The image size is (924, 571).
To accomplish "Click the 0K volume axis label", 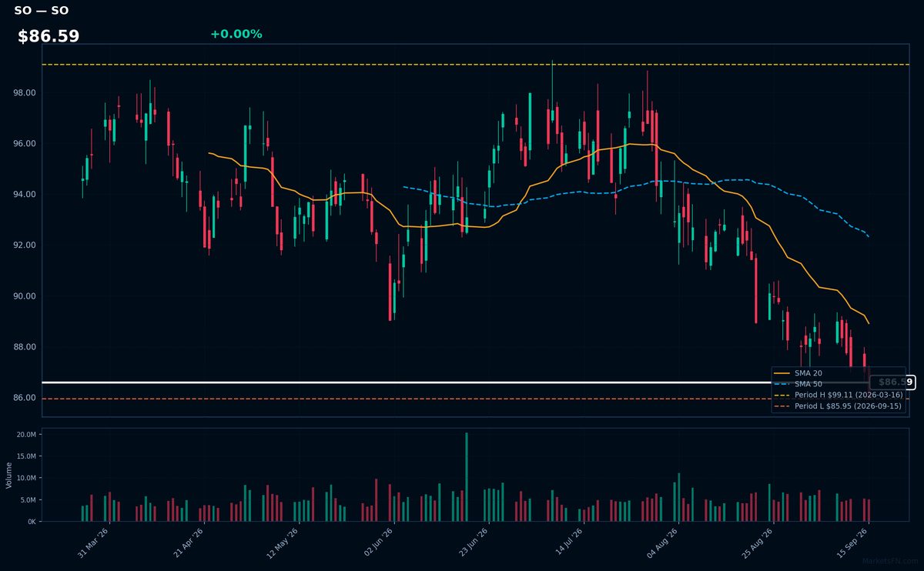I will tap(32, 521).
